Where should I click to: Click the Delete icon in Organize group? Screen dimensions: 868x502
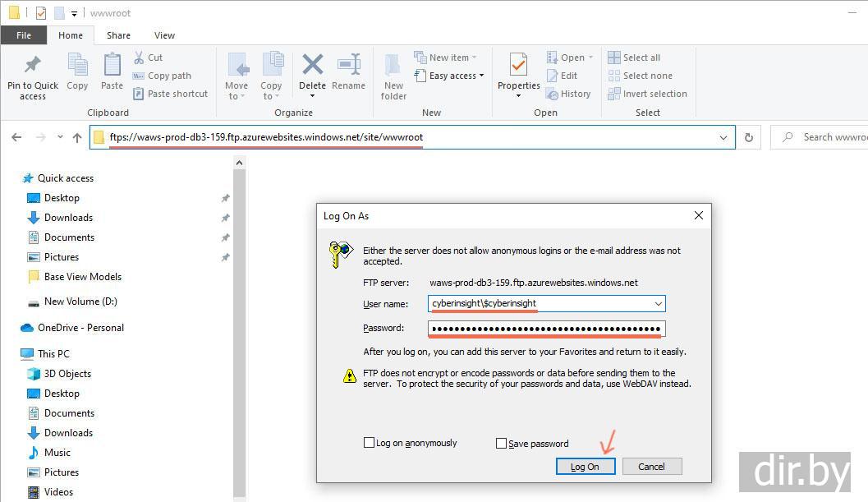pos(312,66)
